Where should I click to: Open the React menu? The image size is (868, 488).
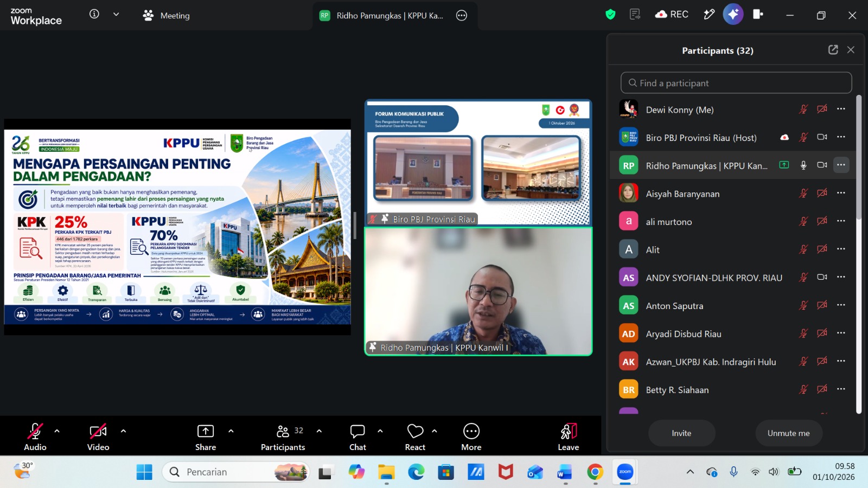pos(415,437)
